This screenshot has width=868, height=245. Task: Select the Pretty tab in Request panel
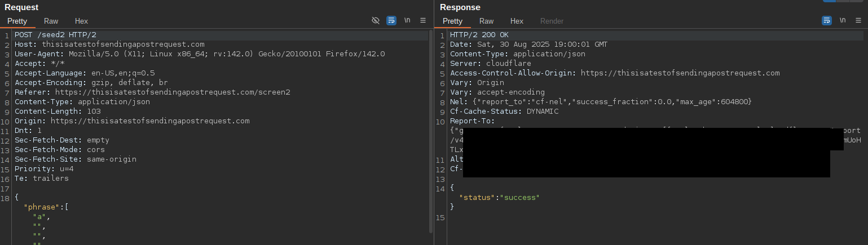coord(17,21)
